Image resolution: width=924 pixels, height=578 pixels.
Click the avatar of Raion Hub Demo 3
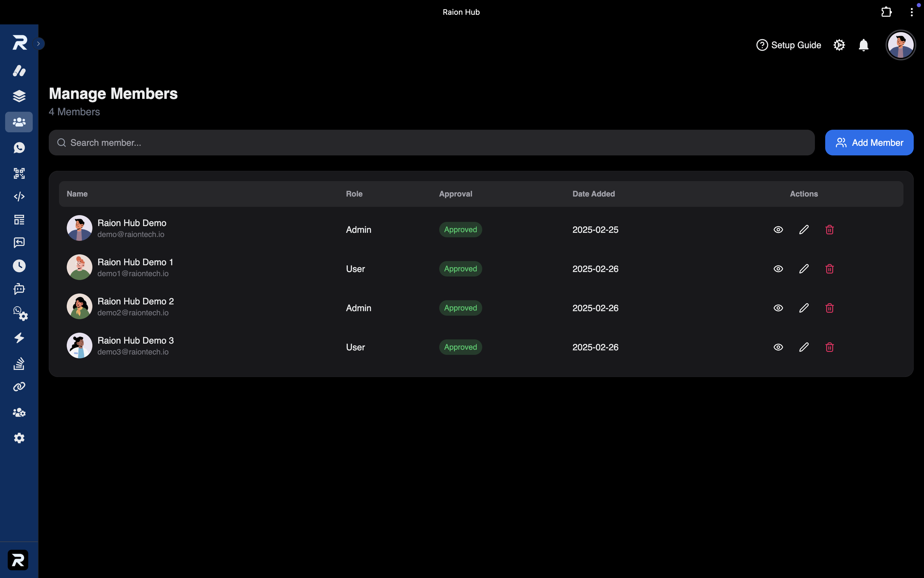80,346
